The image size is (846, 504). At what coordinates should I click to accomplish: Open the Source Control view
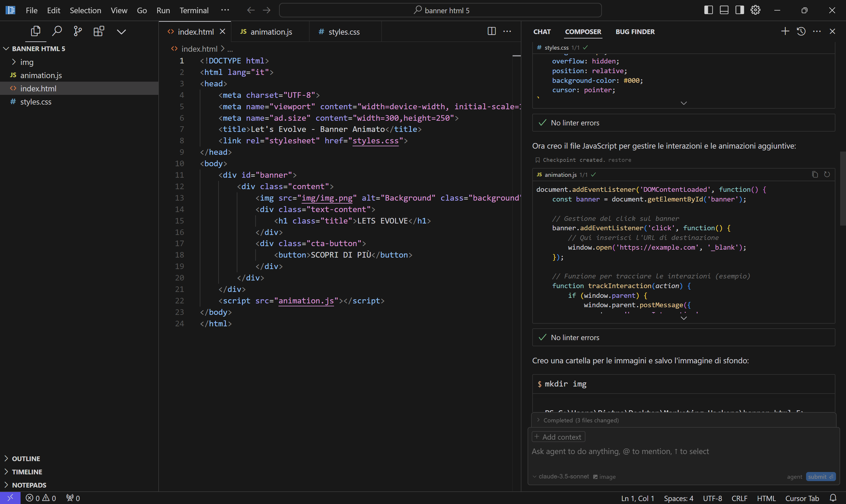(x=78, y=31)
